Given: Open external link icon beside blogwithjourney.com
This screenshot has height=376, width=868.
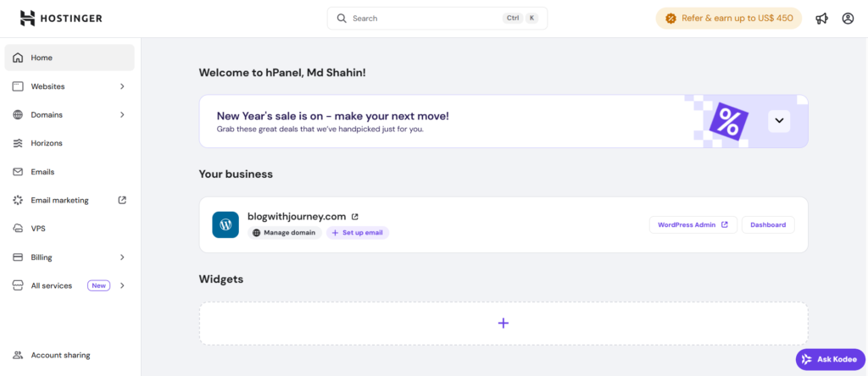Looking at the screenshot, I should pos(355,217).
